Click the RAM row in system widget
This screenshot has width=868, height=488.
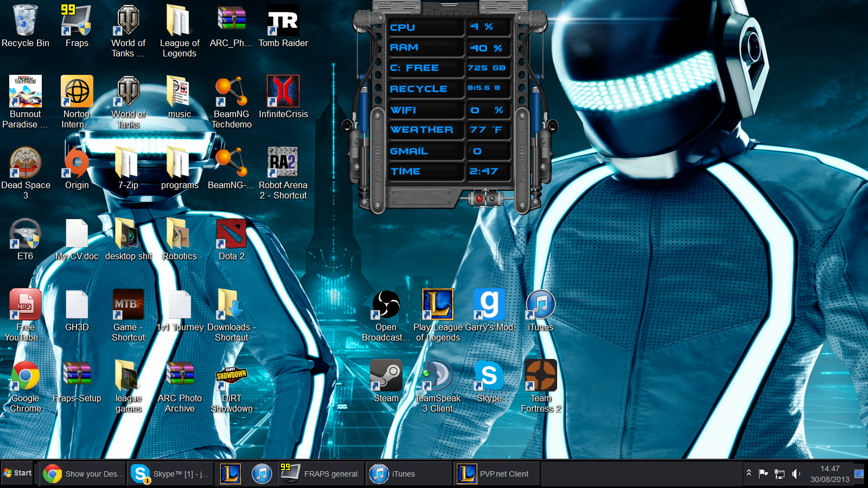tap(450, 48)
